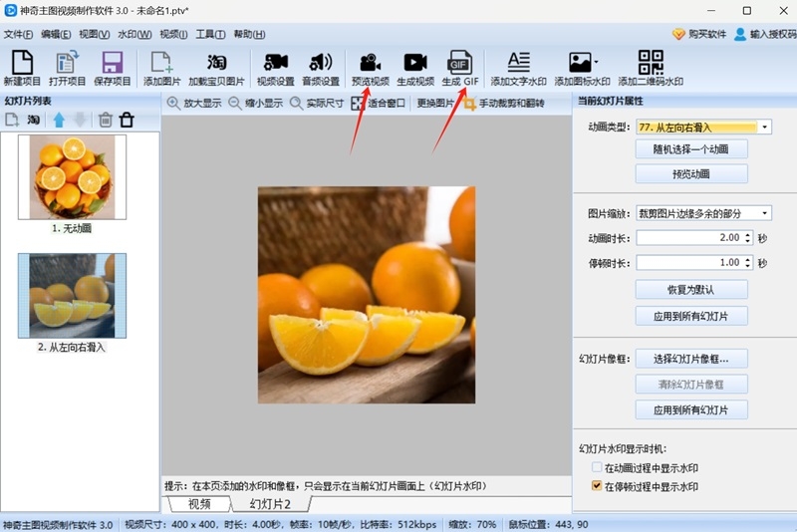Apply animation settings via 应用到所有幻灯片

[x=691, y=316]
